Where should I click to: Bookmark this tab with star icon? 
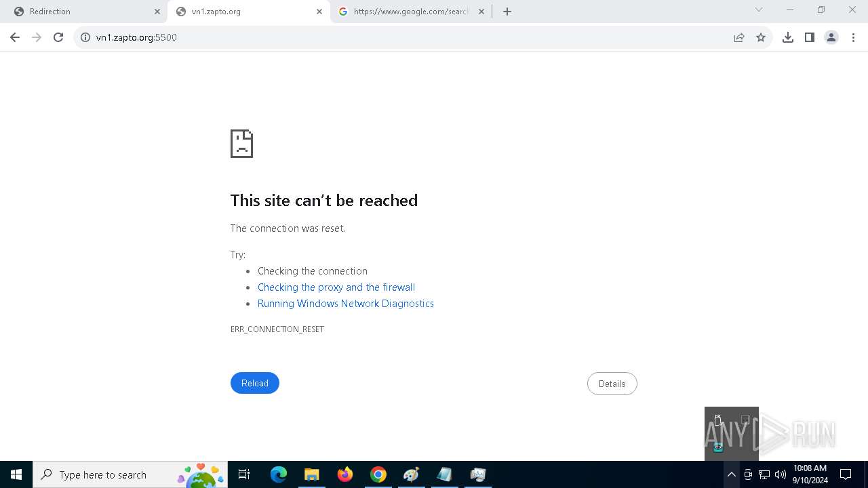pos(761,37)
